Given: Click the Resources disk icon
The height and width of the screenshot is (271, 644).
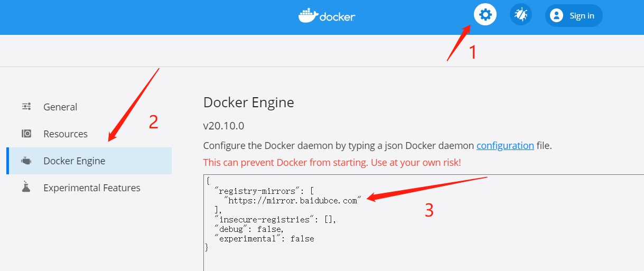Looking at the screenshot, I should (x=26, y=134).
